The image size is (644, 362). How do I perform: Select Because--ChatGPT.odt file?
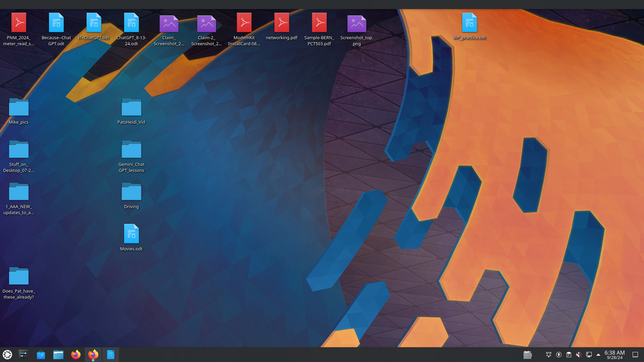click(56, 29)
